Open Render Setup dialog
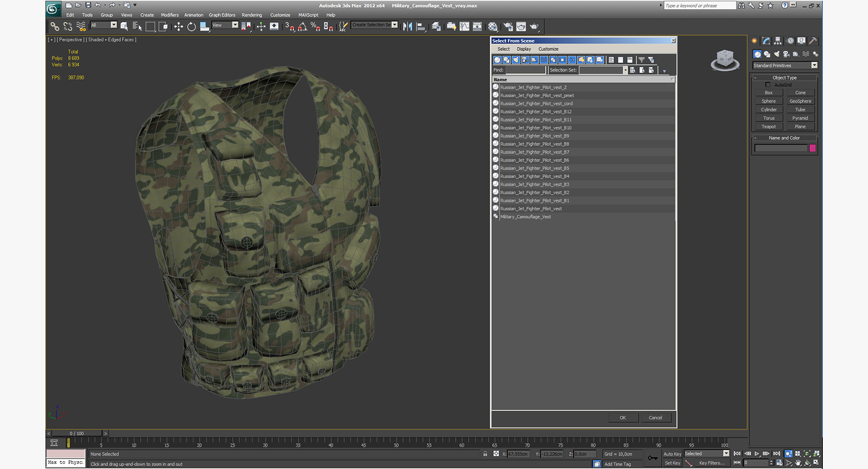 coord(508,26)
